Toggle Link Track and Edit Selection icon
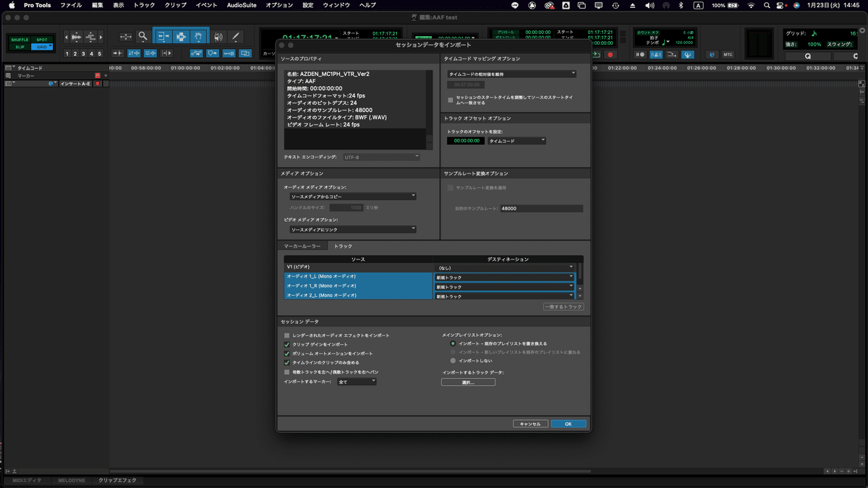The width and height of the screenshot is (868, 488). (150, 53)
